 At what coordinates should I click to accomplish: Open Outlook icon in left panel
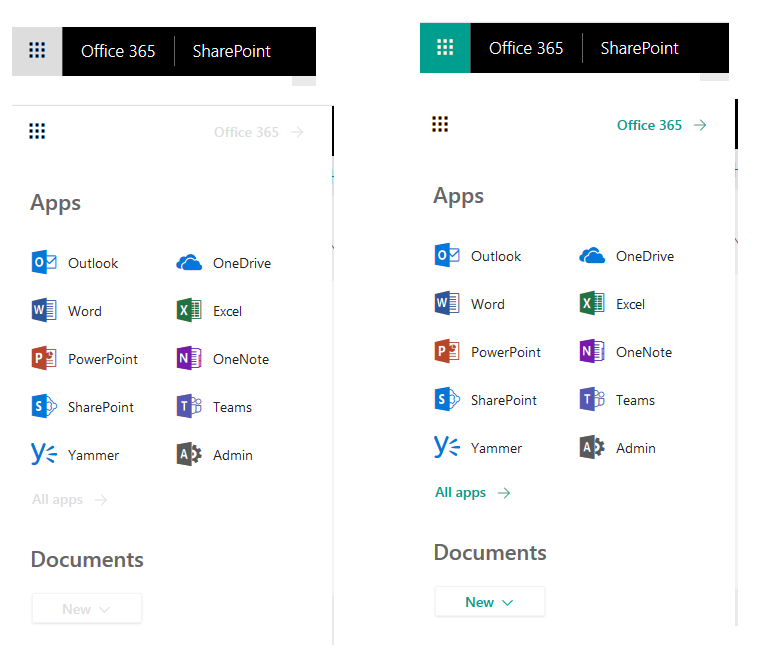[44, 263]
